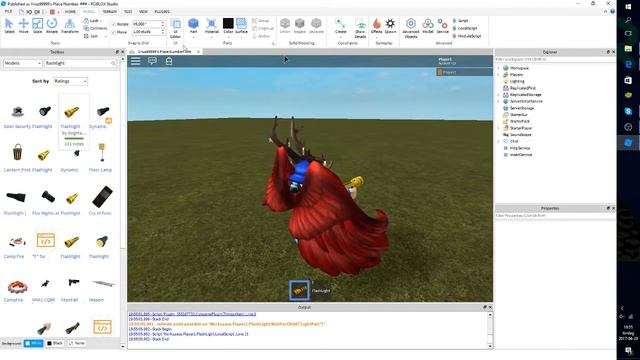Image resolution: width=640 pixels, height=360 pixels.
Task: Open the script error link in Output
Action: click(192, 314)
